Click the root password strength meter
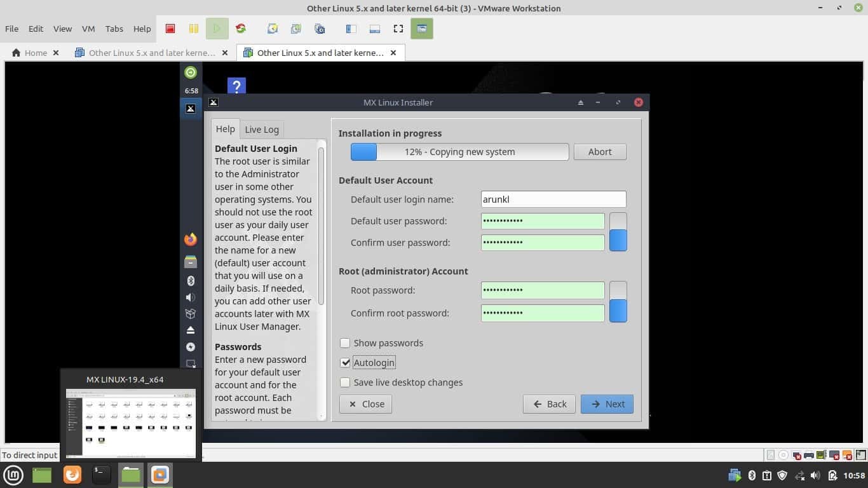Screen dimensions: 868x488 click(618, 302)
